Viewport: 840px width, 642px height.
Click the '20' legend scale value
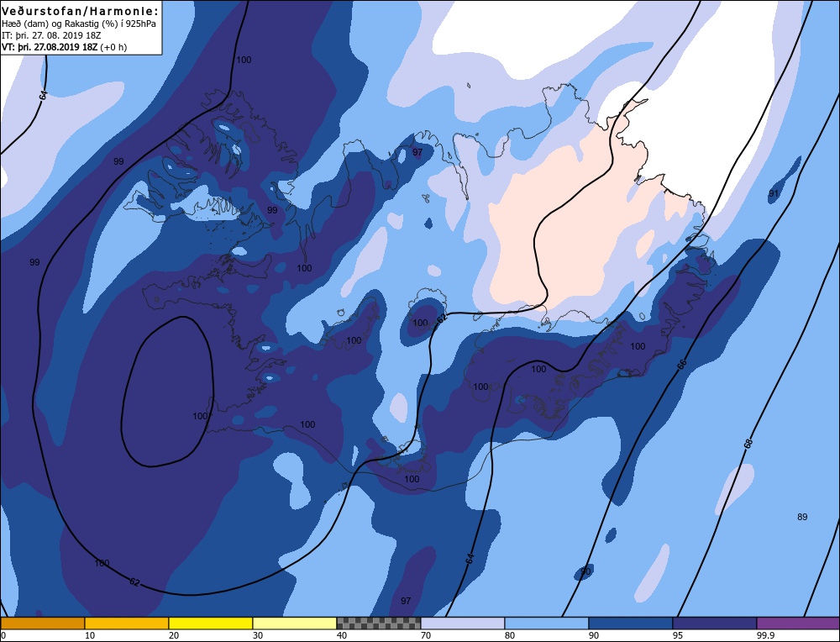tap(174, 635)
